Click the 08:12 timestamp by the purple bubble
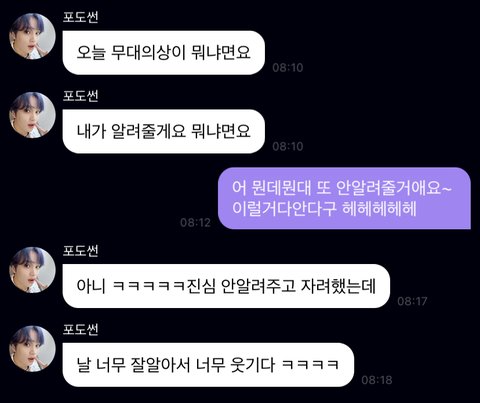The image size is (480, 403). [195, 222]
